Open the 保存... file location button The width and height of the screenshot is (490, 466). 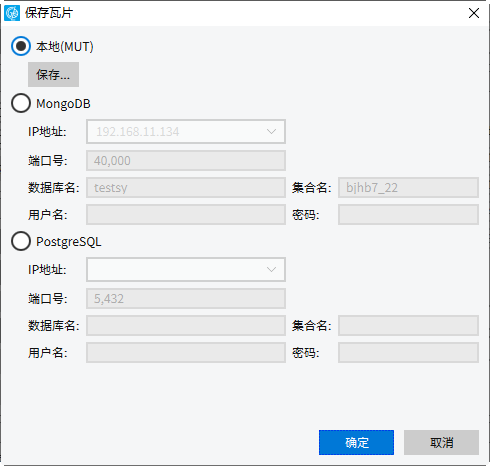tap(53, 74)
